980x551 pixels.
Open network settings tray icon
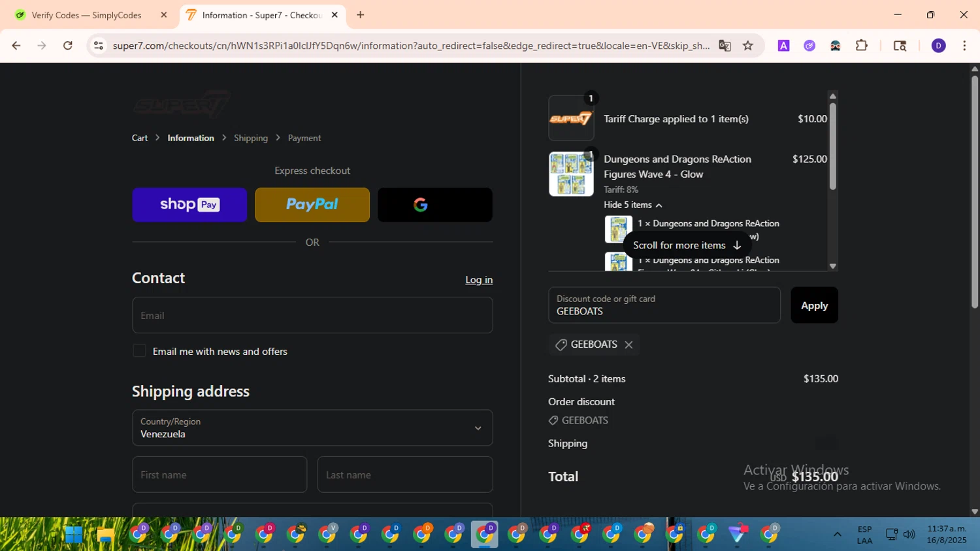coord(891,535)
